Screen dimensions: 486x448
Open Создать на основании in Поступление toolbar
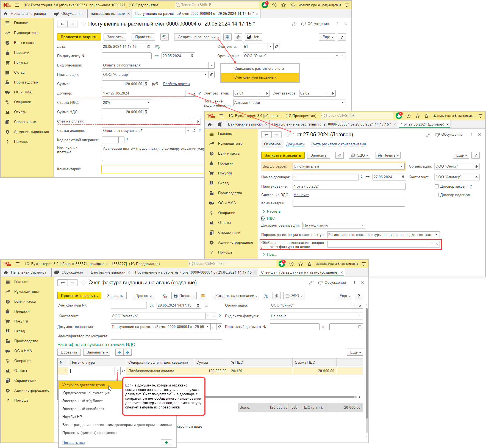[x=198, y=37]
